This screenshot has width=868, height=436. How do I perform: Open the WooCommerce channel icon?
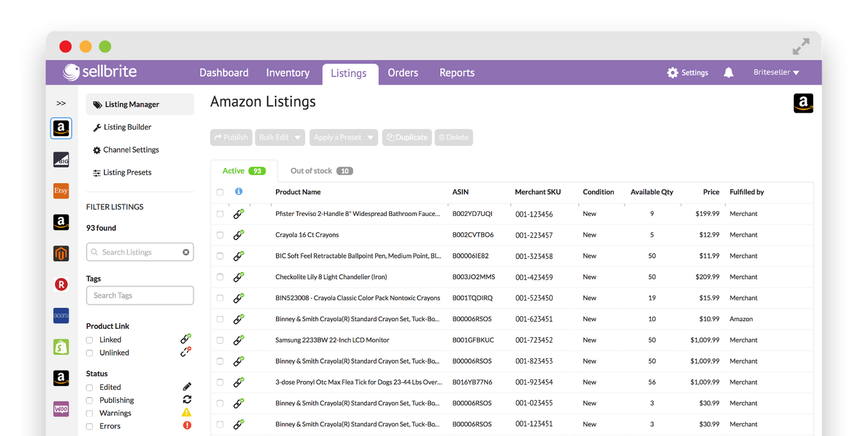coord(61,409)
